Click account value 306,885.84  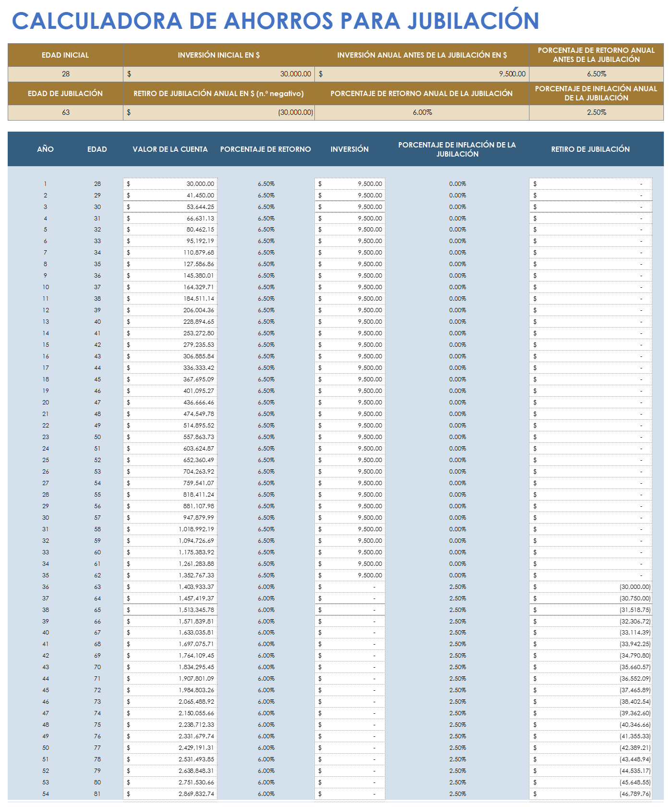tap(170, 356)
